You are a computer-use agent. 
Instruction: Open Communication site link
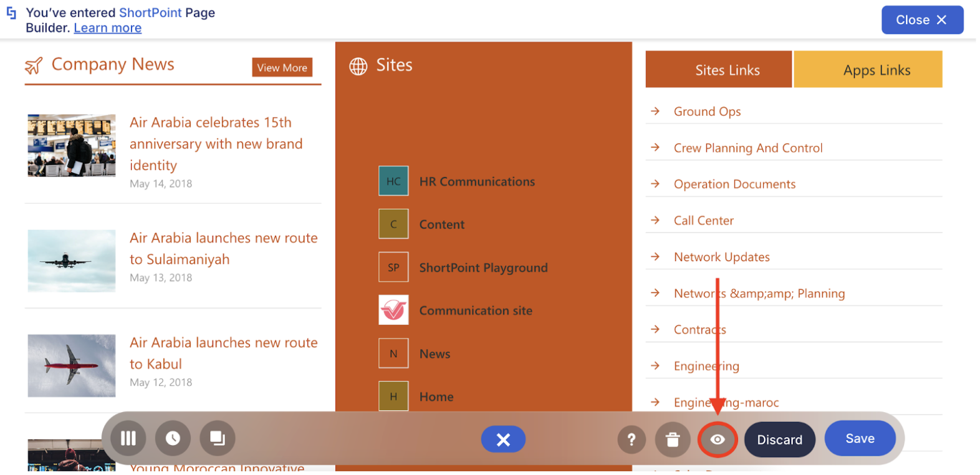point(476,310)
